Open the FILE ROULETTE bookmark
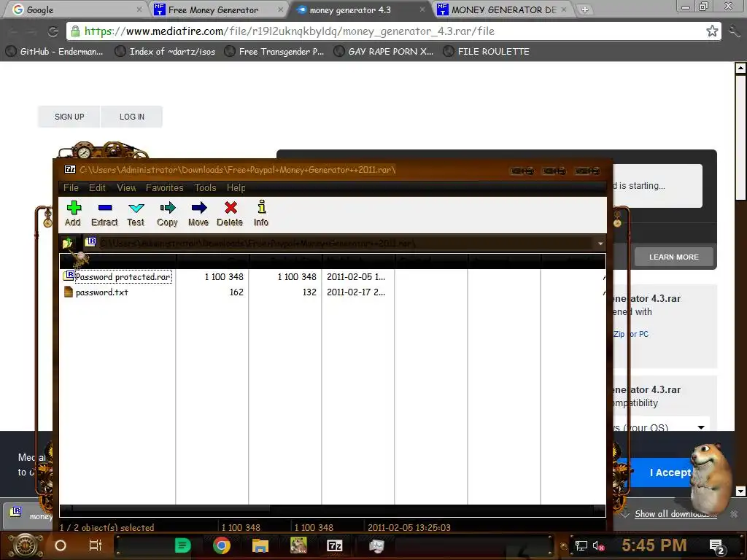This screenshot has width=747, height=560. (x=487, y=52)
